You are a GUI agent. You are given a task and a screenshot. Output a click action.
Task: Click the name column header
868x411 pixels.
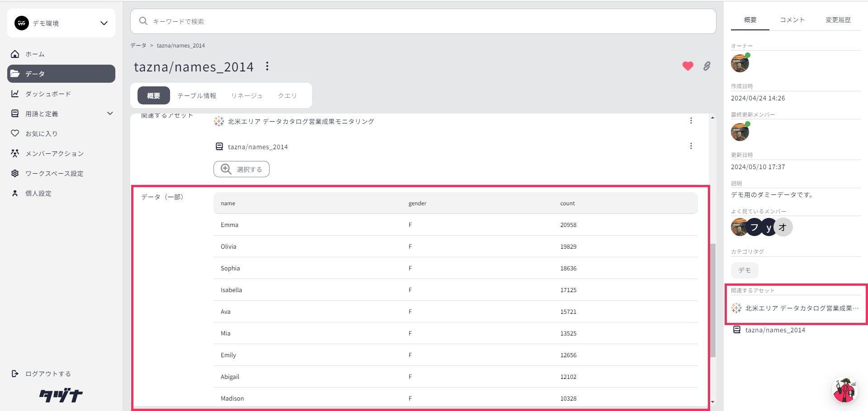click(228, 203)
